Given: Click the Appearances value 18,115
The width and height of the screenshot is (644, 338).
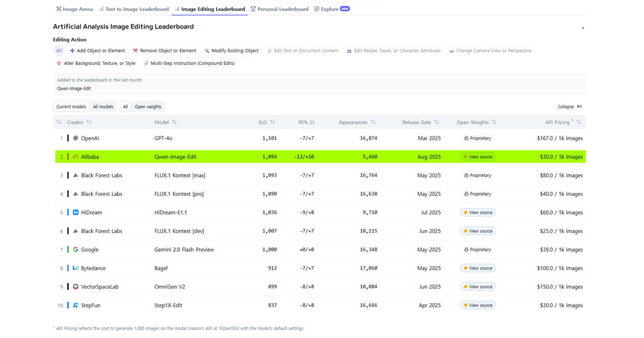Looking at the screenshot, I should click(368, 231).
